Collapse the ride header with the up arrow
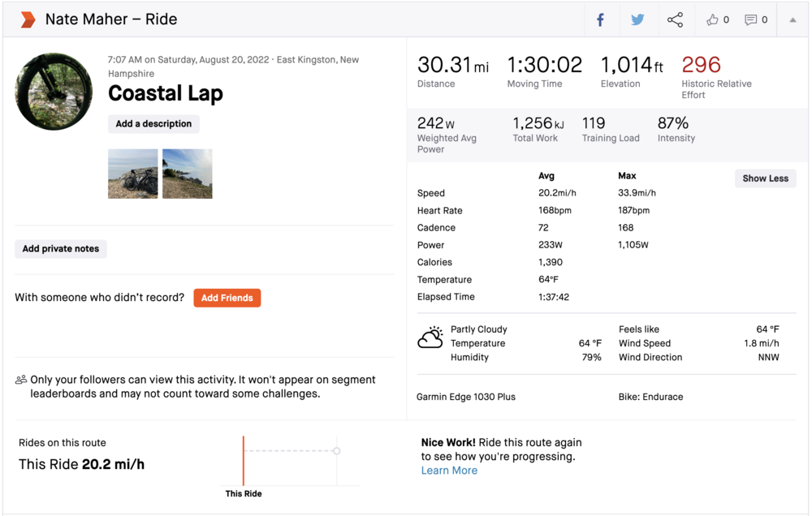The width and height of the screenshot is (812, 516). pyautogui.click(x=793, y=19)
